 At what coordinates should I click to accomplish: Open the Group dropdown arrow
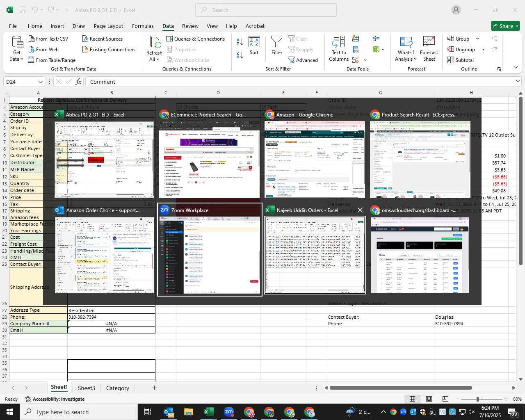[x=477, y=39]
